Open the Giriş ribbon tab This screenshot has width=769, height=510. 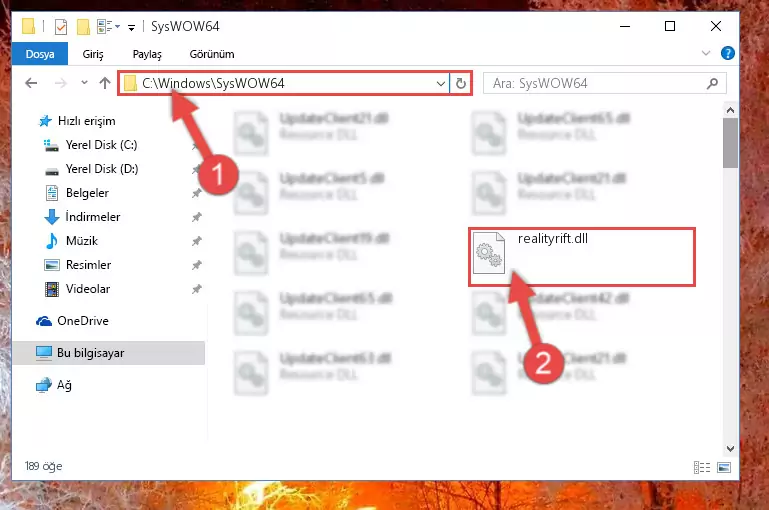93,54
